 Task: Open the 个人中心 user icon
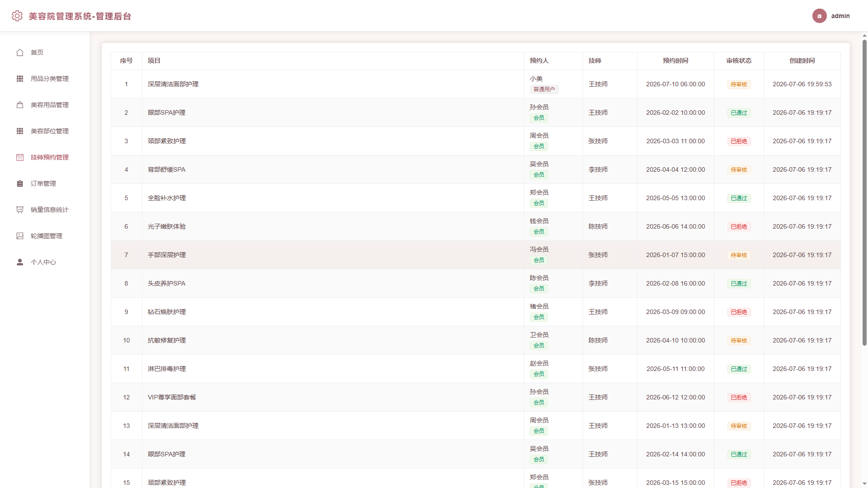pyautogui.click(x=20, y=262)
